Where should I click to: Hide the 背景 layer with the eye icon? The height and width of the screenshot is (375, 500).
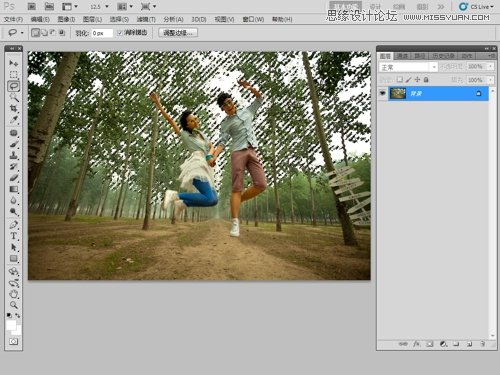(383, 94)
